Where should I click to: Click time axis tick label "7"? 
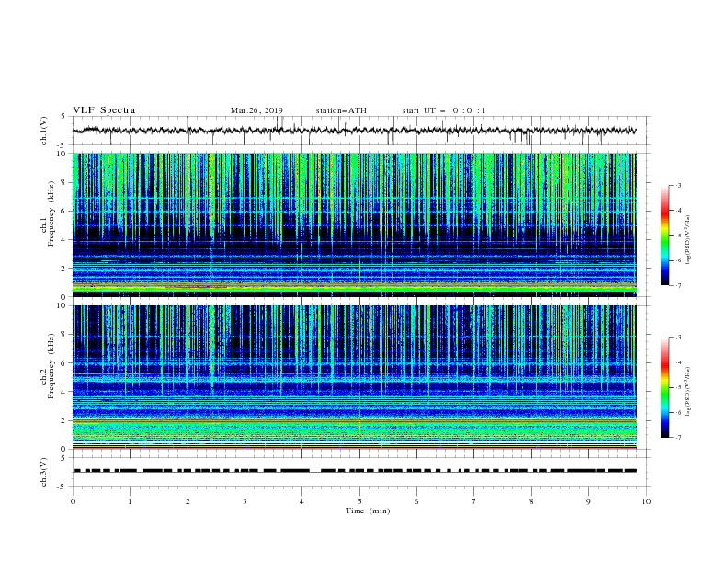click(474, 501)
